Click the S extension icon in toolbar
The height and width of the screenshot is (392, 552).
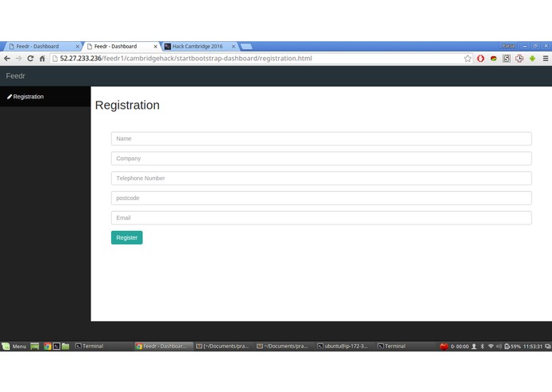pos(507,59)
